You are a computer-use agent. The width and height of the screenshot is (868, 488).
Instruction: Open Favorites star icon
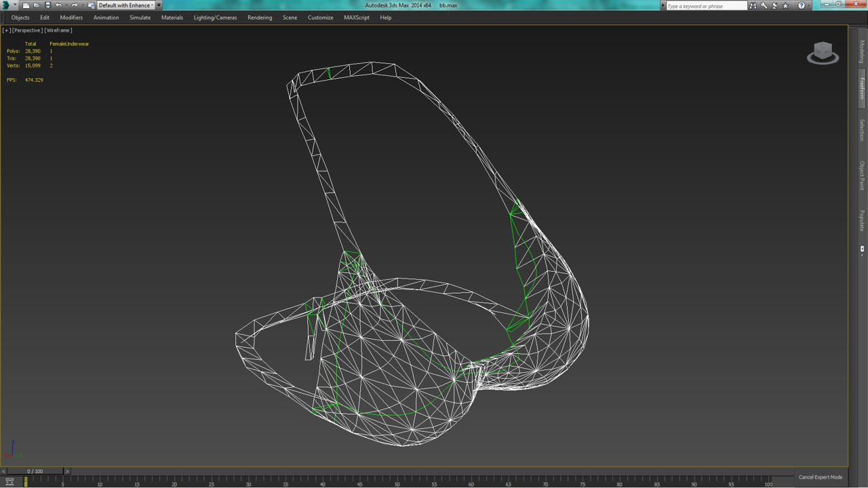786,5
